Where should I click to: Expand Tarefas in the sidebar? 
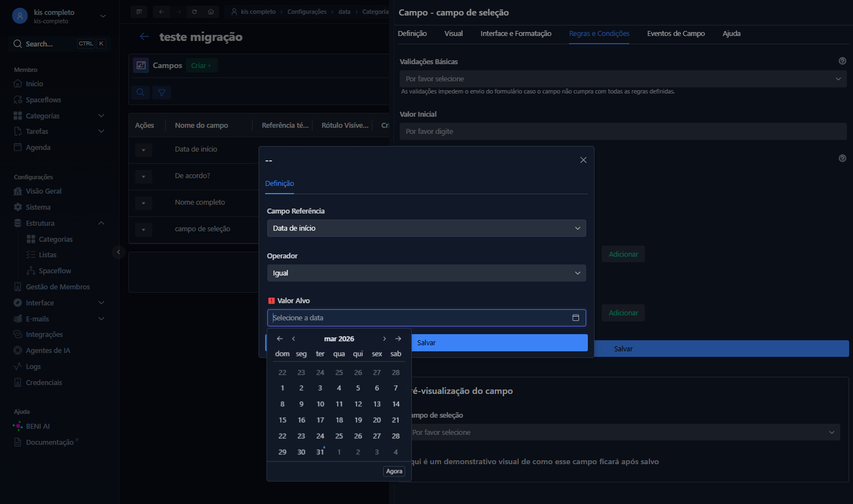101,131
